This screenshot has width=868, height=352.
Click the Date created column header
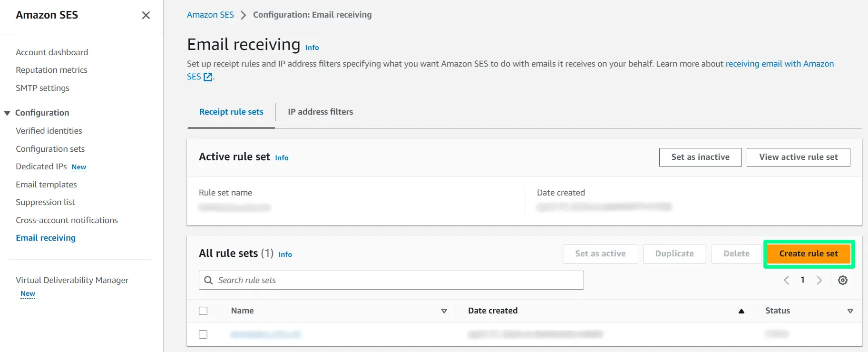pos(493,311)
